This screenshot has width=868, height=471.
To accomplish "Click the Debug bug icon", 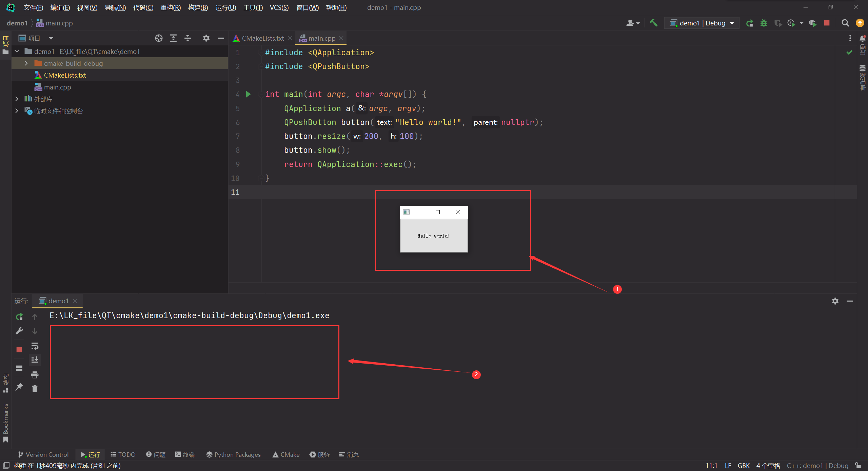I will (764, 23).
